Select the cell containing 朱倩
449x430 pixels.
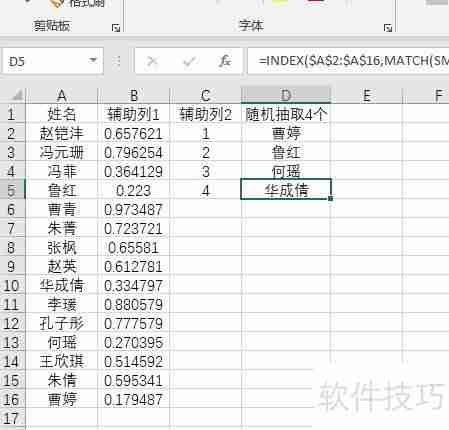coord(62,381)
